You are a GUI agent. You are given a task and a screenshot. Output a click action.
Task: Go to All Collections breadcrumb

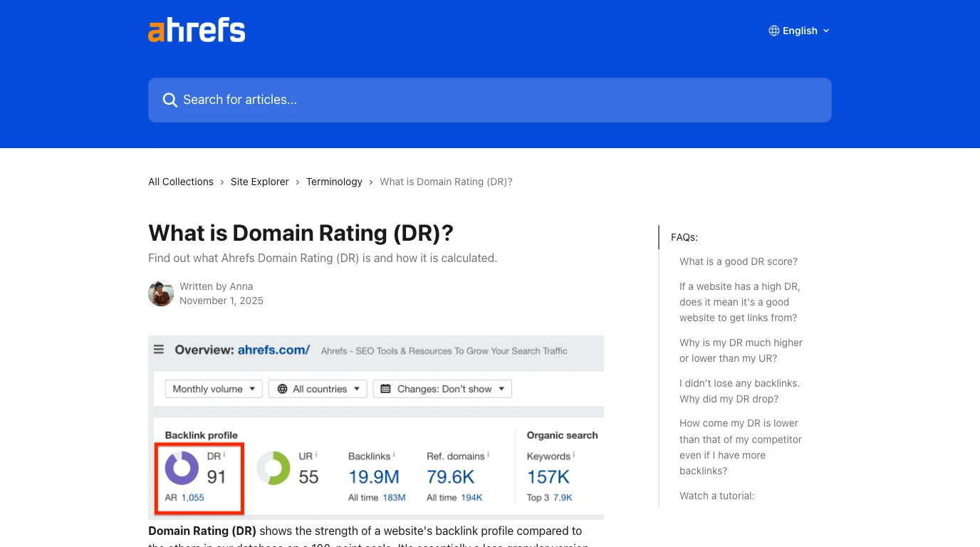(181, 182)
